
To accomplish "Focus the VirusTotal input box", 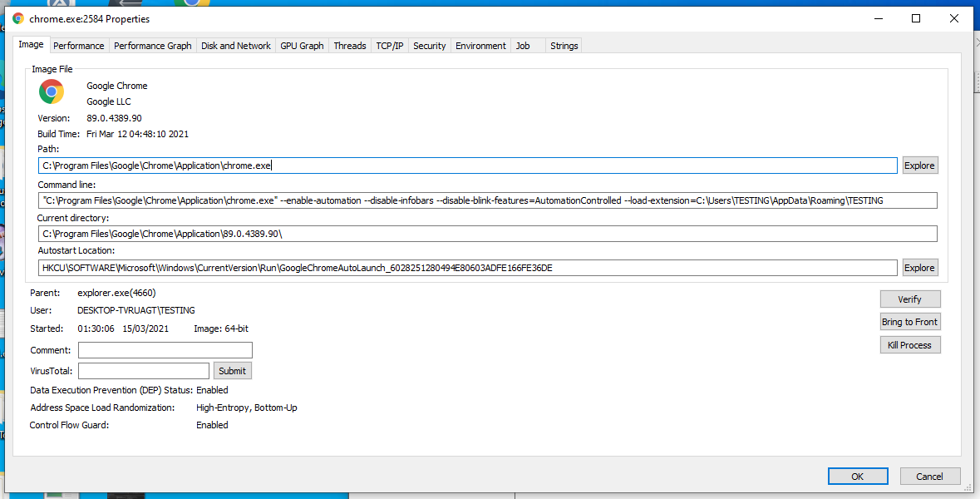I will 144,371.
